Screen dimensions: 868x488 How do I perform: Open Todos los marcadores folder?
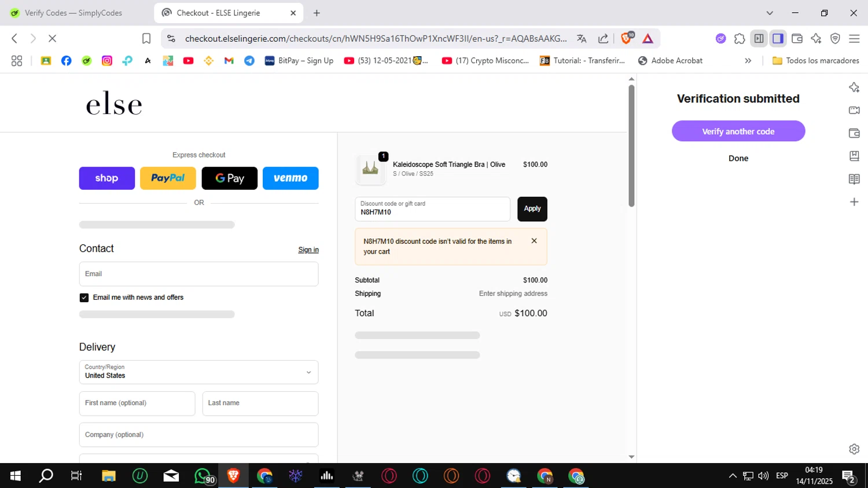(816, 61)
